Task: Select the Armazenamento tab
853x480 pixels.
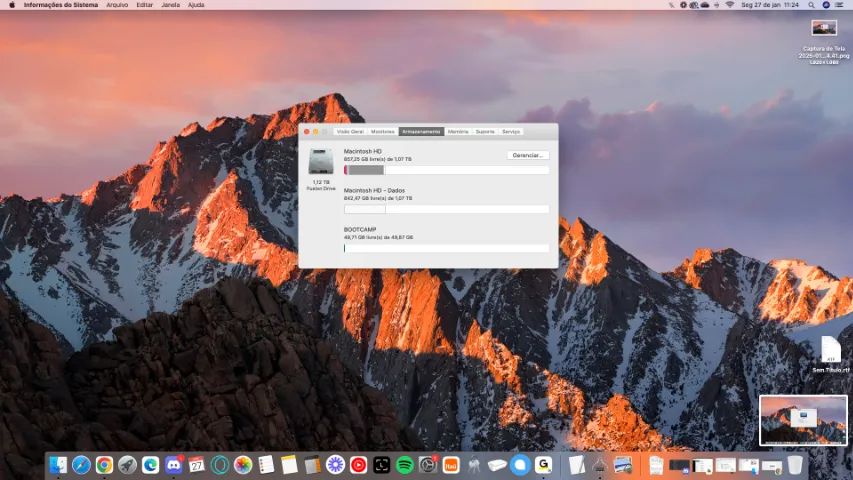Action: tap(421, 132)
